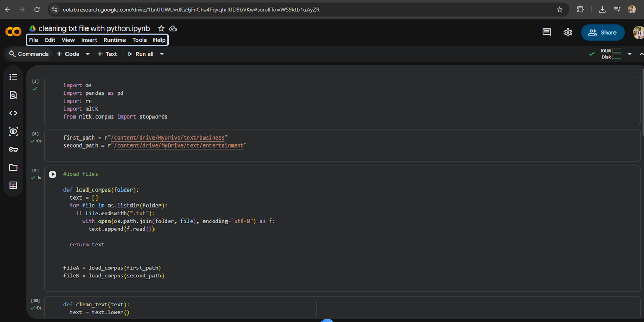Click the notebook title to rename it
Viewport: 644px width, 322px height.
[x=94, y=28]
